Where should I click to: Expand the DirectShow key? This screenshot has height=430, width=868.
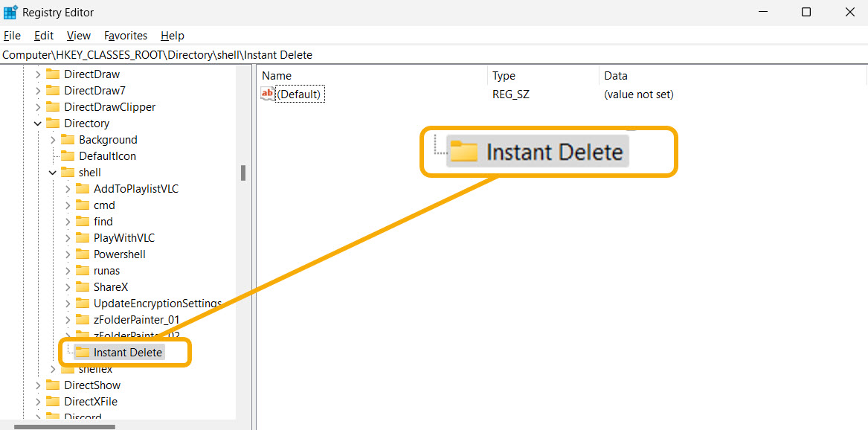[x=37, y=385]
